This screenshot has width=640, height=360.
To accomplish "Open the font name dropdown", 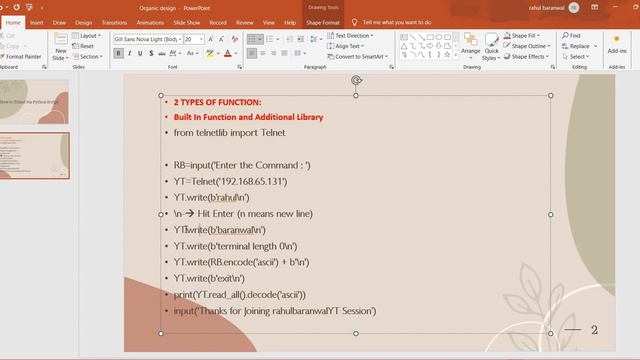I will coord(180,39).
